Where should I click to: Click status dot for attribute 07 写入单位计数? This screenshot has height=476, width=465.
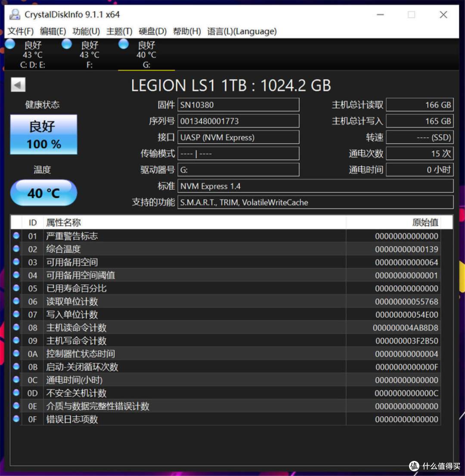click(16, 314)
